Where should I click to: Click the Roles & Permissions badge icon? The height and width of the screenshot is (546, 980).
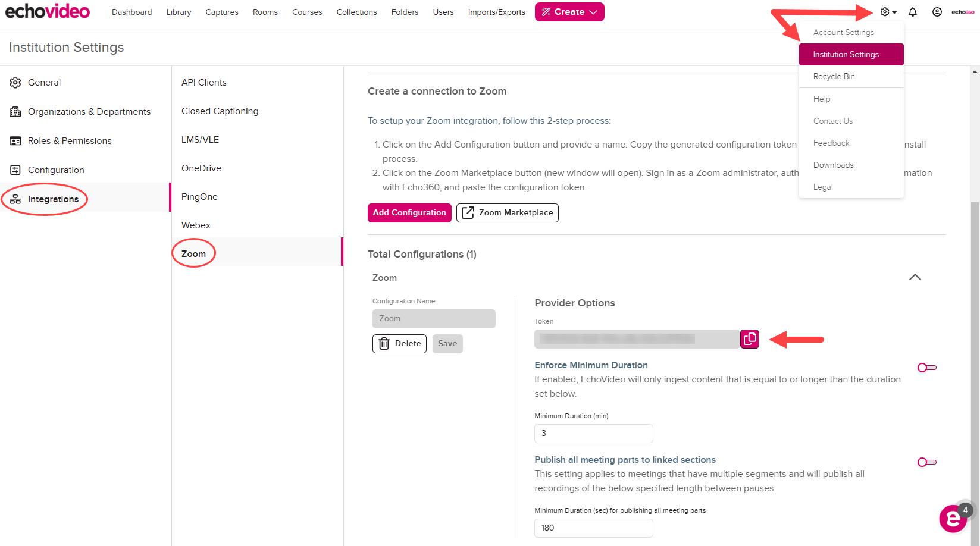(15, 141)
